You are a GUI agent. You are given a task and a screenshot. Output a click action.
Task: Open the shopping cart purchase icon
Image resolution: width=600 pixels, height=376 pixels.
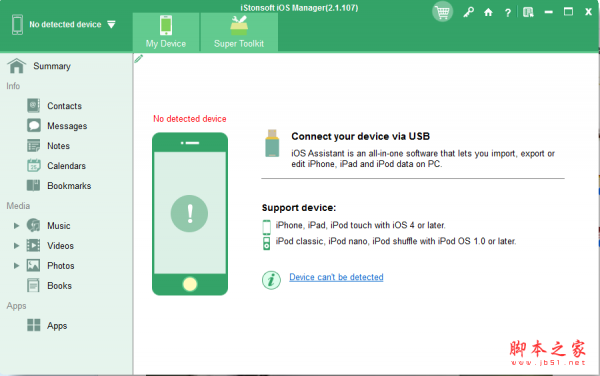[x=442, y=12]
